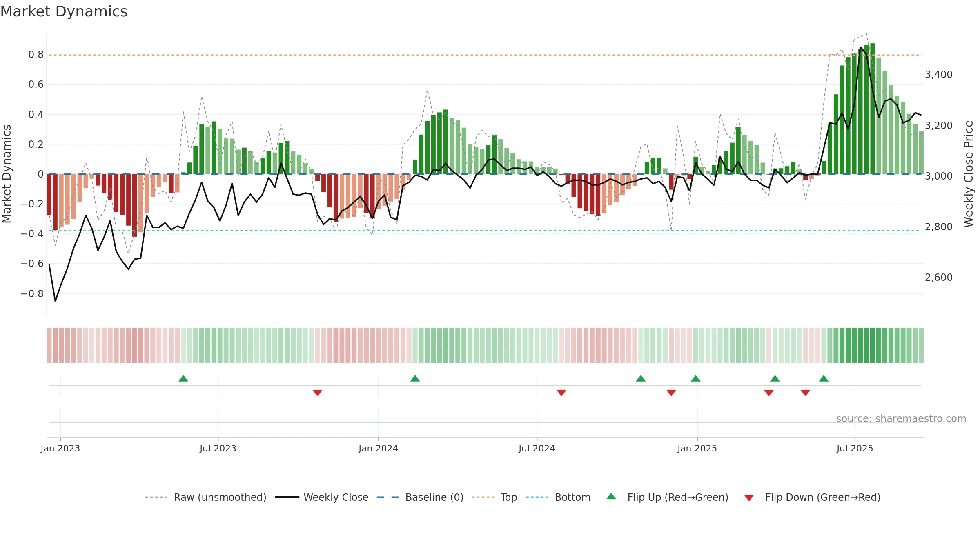Toggle the Flip Down (Green→Red) legend entry

coord(812,497)
